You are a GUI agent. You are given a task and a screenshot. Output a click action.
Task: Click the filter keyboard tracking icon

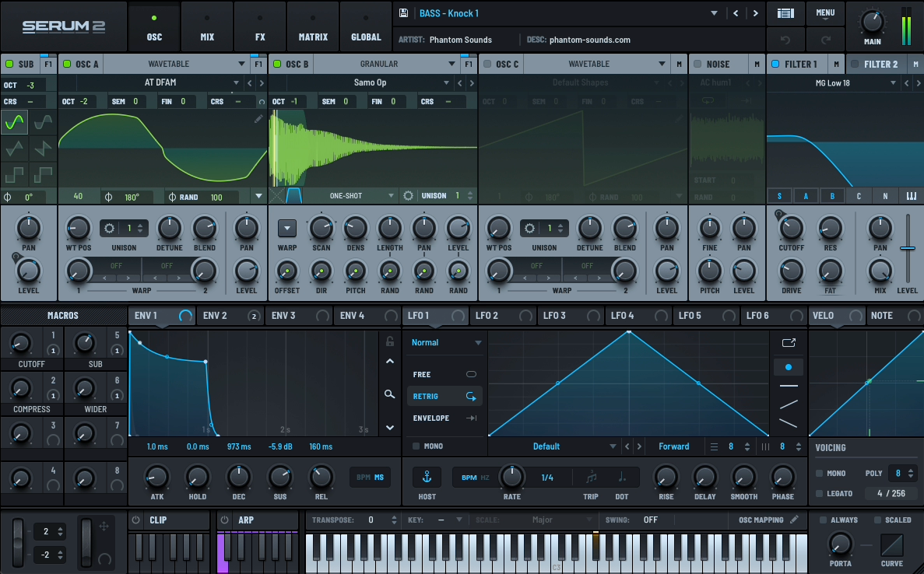tap(910, 196)
